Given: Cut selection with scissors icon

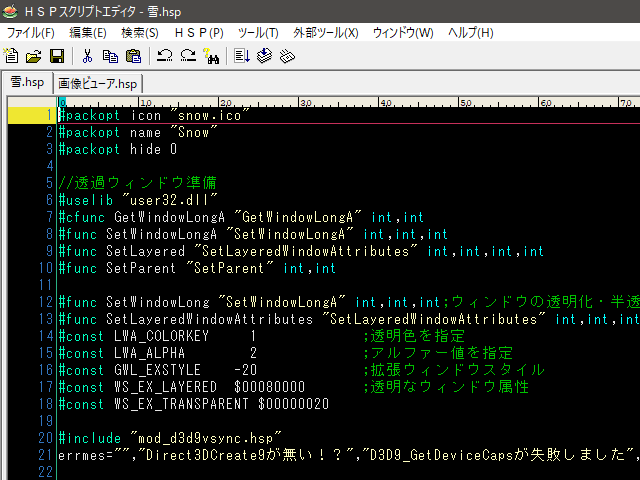Looking at the screenshot, I should coord(87,56).
